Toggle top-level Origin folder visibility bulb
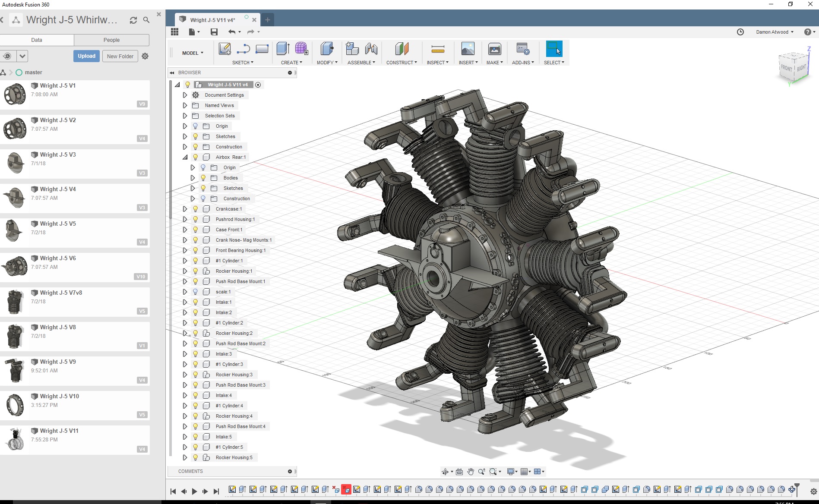819x504 pixels. pos(196,126)
